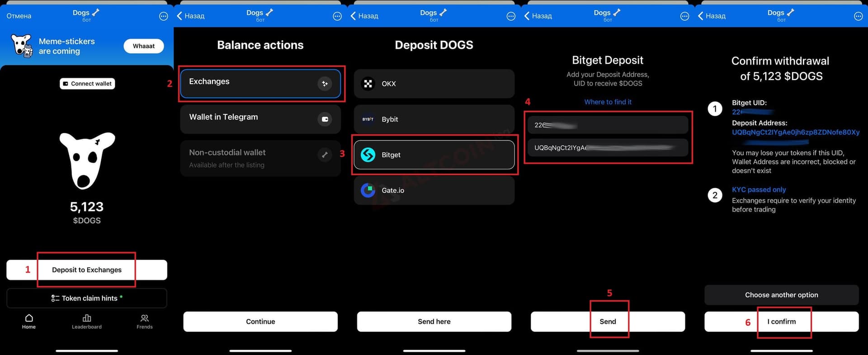Tap the icon in the Non-custodial wallet row
This screenshot has height=355, width=868.
coord(325,154)
